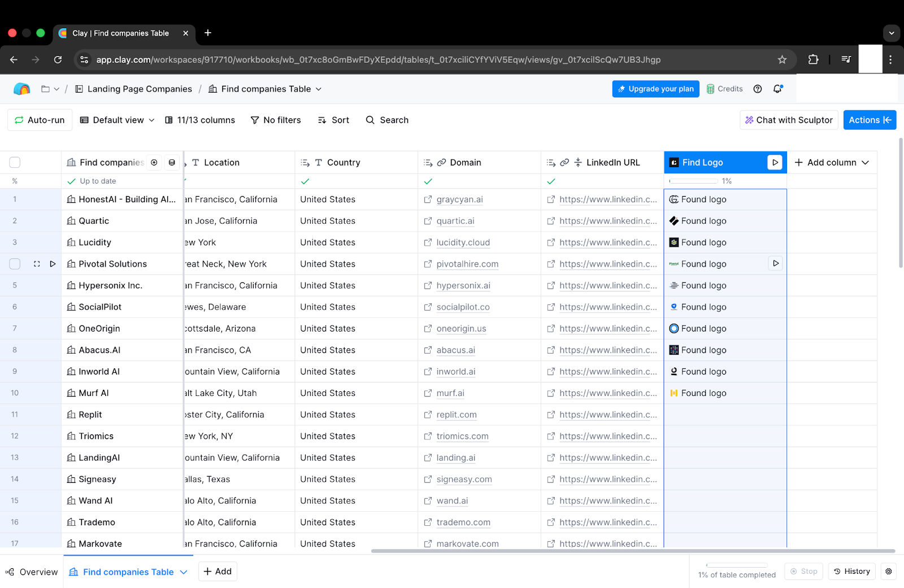Viewport: 904px width, 588px height.
Task: Select the Country column header
Action: [356, 162]
